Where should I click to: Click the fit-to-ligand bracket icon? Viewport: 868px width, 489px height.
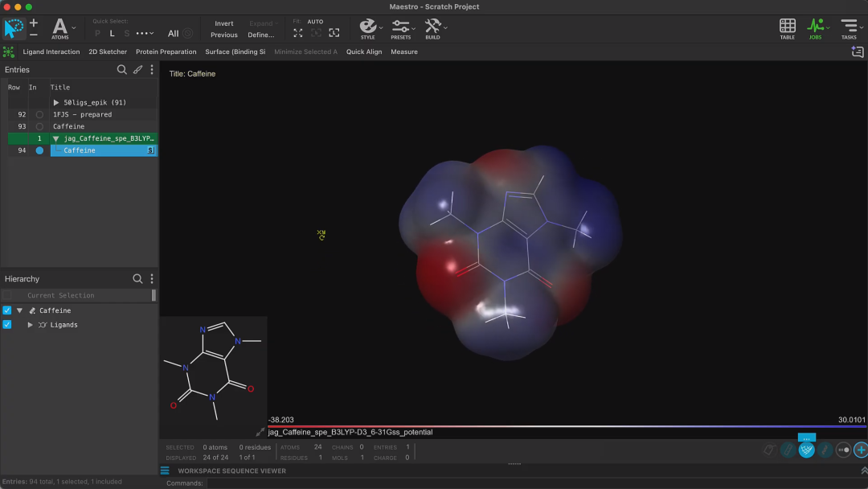coord(334,33)
